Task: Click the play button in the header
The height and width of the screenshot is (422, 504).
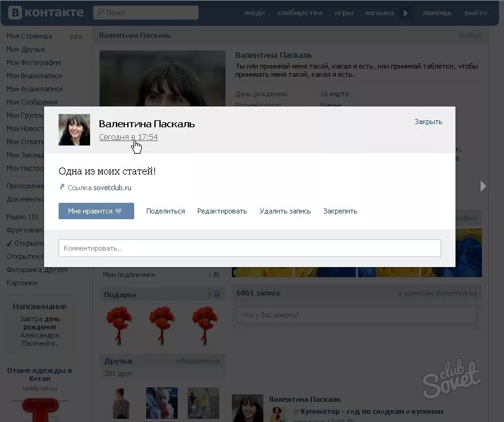Action: click(x=405, y=13)
